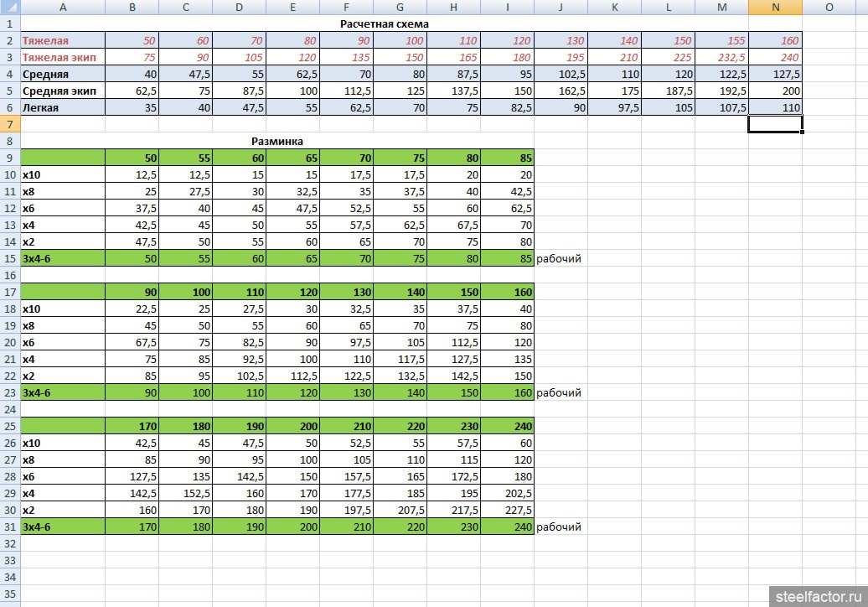Select row 7 header
This screenshot has width=868, height=607.
(9, 124)
